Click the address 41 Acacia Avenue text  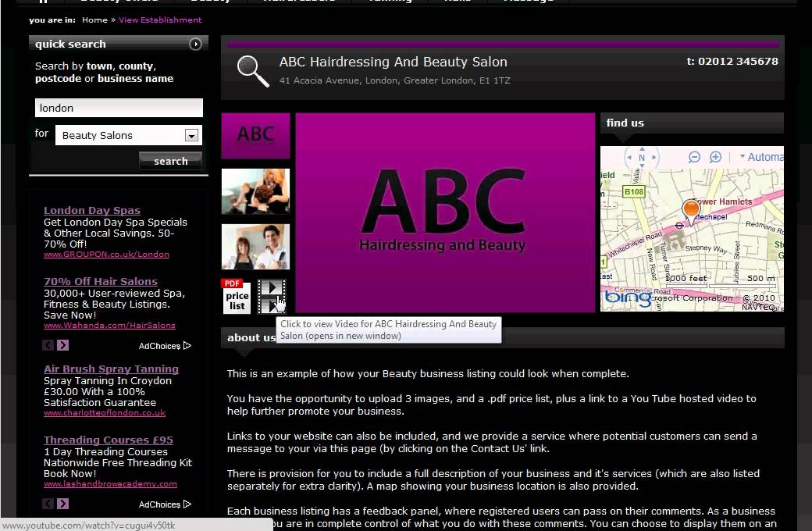coord(394,80)
